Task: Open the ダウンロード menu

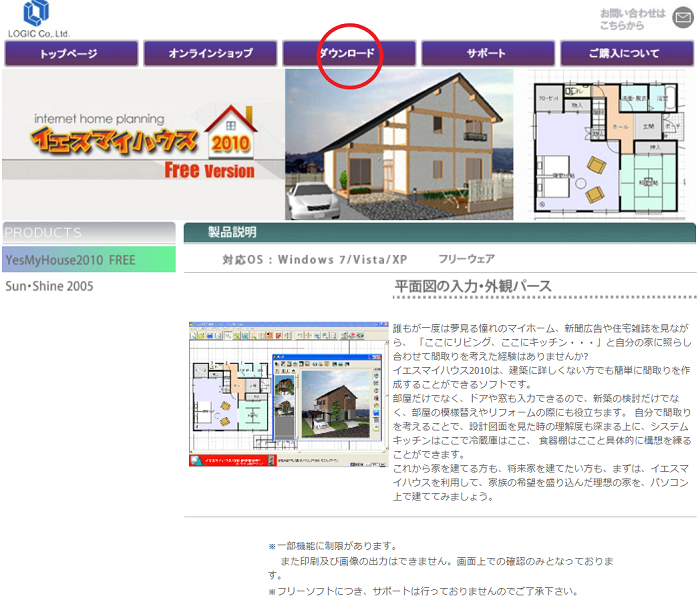Action: (x=349, y=54)
